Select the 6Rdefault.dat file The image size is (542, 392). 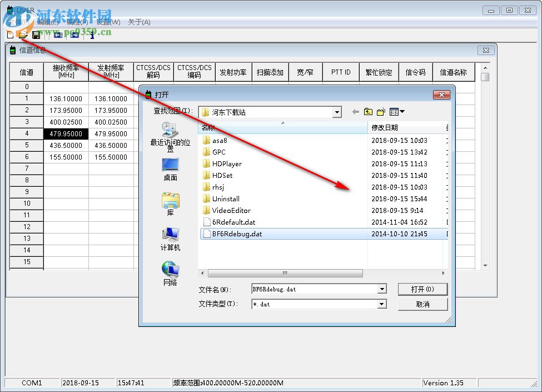pos(230,222)
